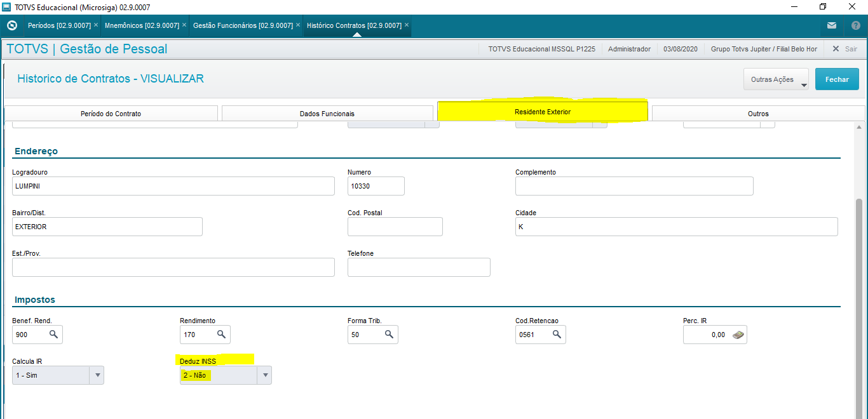Click the Benef. Rend. search magnifier
This screenshot has width=868, height=419.
(x=53, y=335)
